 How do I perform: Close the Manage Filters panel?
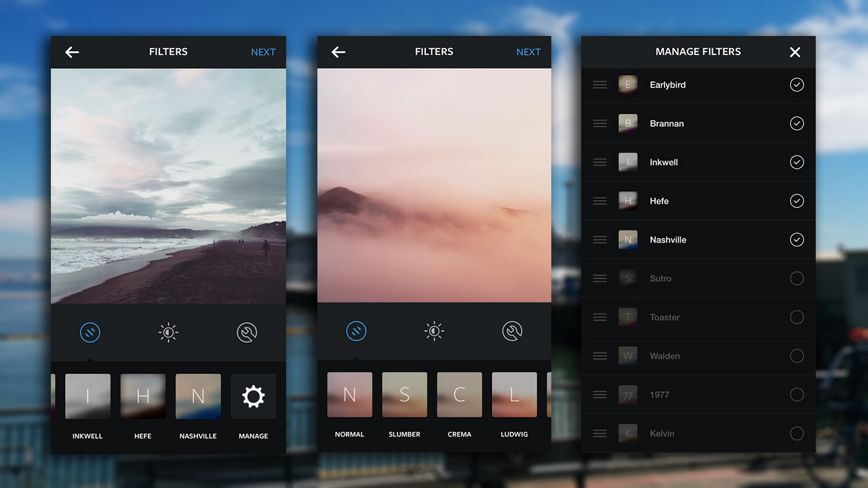(795, 52)
